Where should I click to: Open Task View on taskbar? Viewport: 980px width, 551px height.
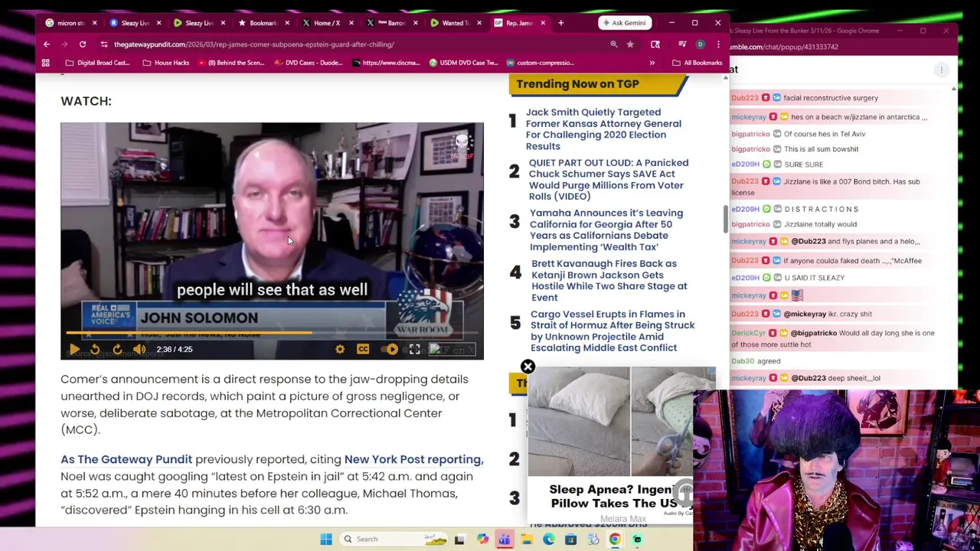click(x=459, y=540)
